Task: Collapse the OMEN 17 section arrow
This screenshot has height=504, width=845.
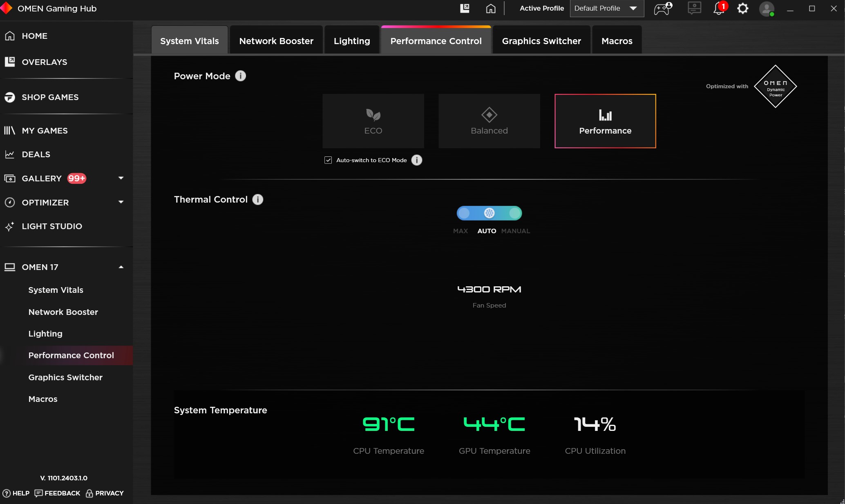Action: pyautogui.click(x=121, y=267)
